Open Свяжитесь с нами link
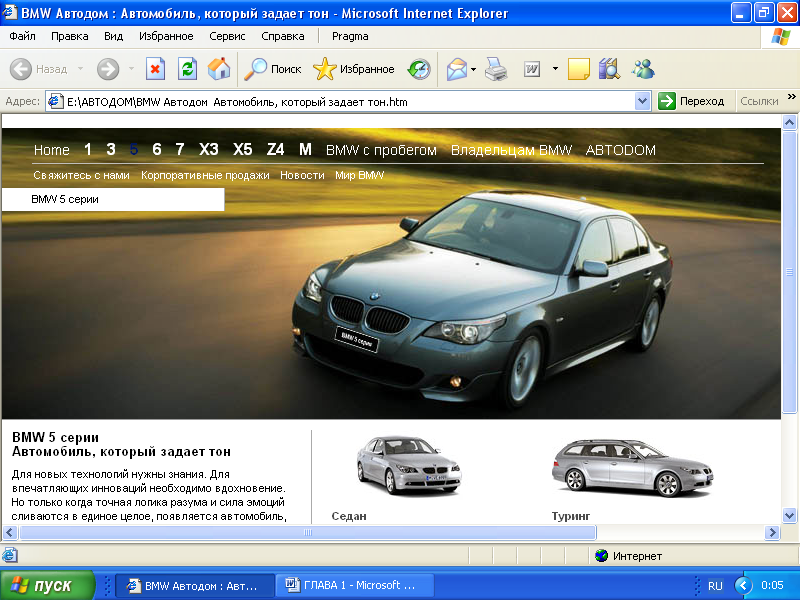Image resolution: width=800 pixels, height=600 pixels. (x=82, y=175)
